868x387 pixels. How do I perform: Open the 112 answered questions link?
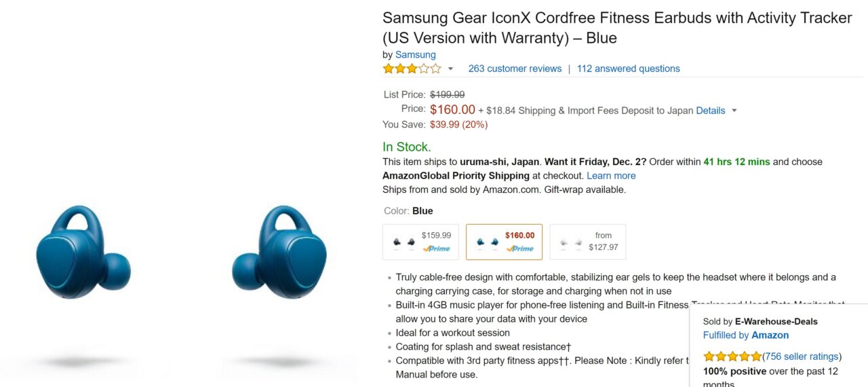pyautogui.click(x=629, y=69)
